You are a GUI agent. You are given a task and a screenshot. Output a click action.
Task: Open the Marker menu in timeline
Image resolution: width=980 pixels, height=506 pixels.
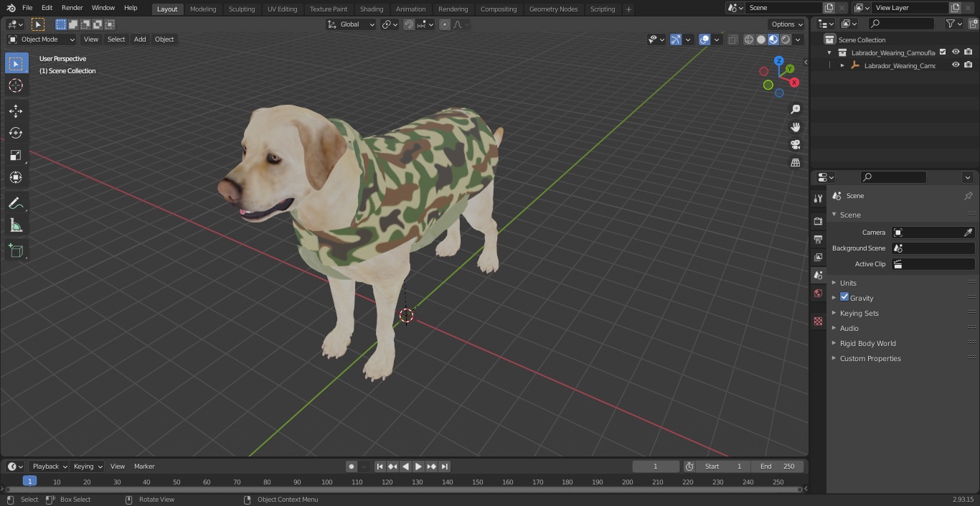click(x=144, y=467)
